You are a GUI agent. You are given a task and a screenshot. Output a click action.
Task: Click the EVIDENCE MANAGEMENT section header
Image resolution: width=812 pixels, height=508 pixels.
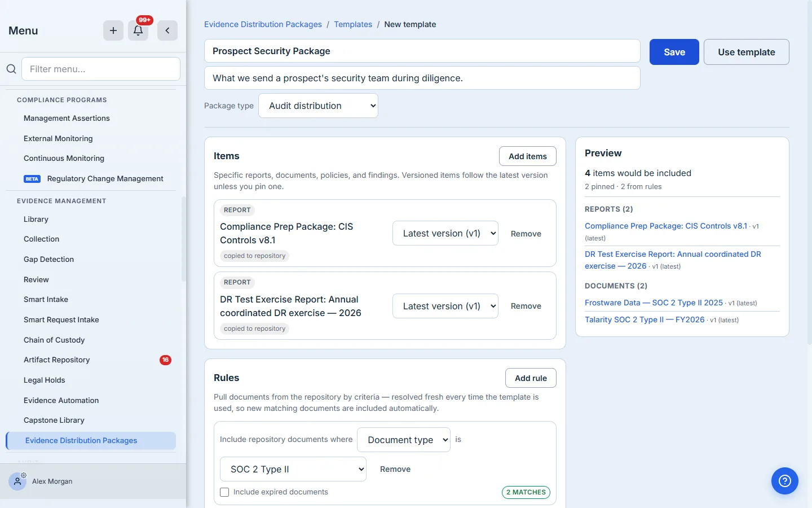(x=61, y=201)
